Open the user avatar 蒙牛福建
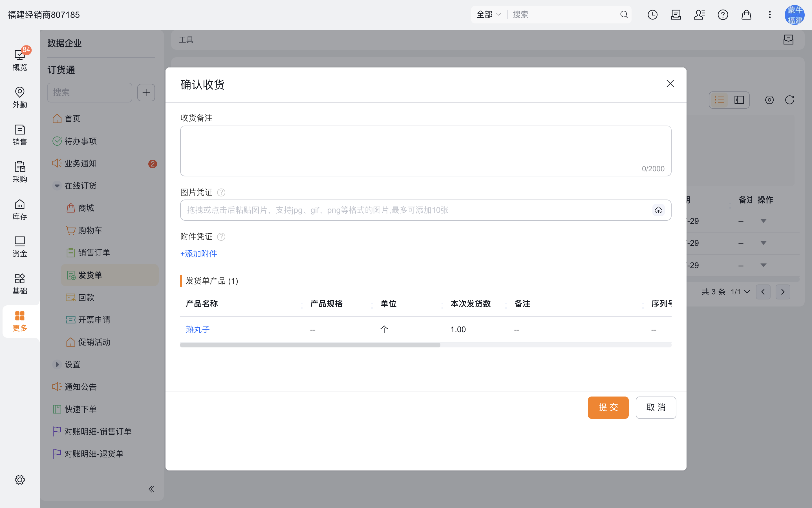The height and width of the screenshot is (508, 812). tap(795, 15)
